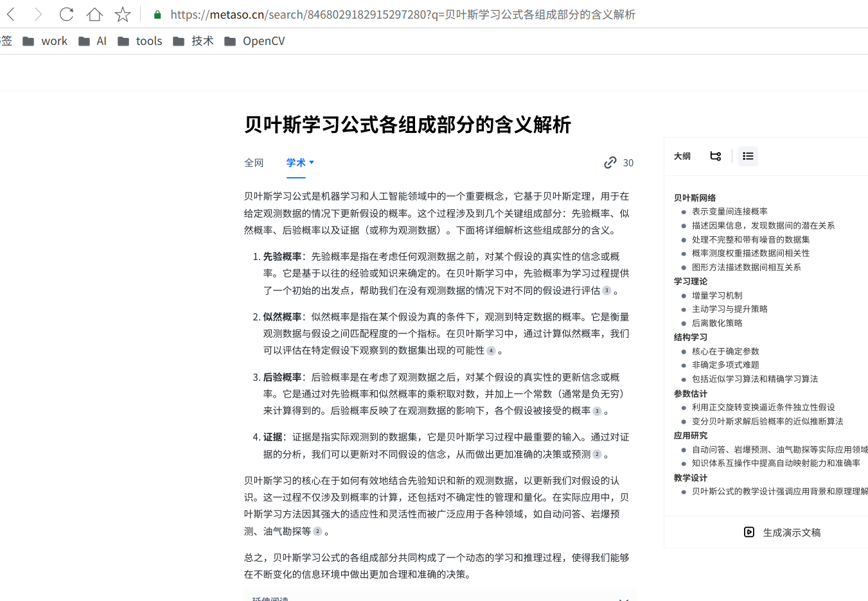The height and width of the screenshot is (601, 868).
Task: Switch to the 全网 search tab
Action: click(254, 163)
